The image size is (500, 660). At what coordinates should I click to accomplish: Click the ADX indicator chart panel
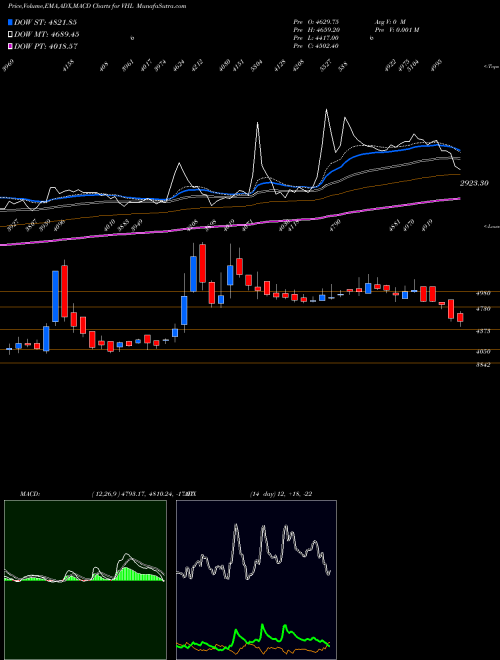coord(256,580)
